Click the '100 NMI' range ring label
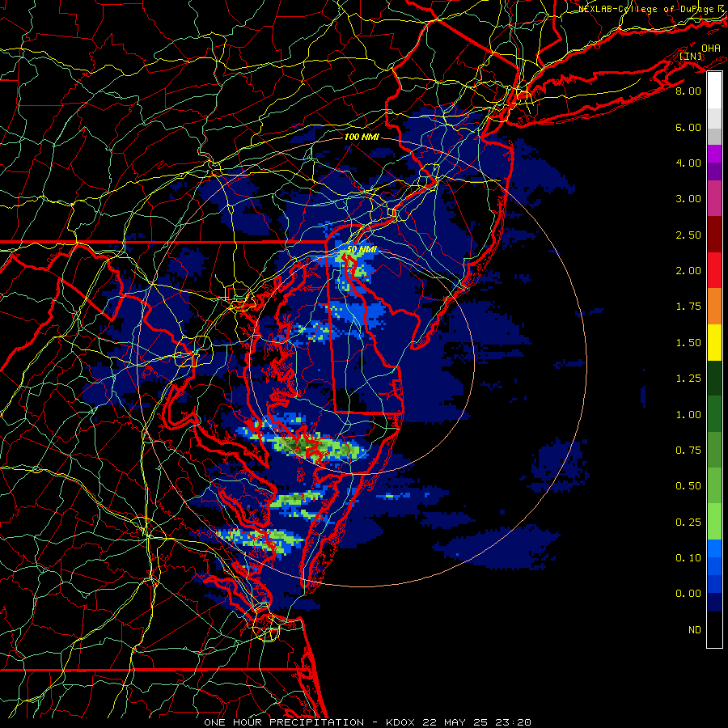Viewport: 728px width, 728px height. (362, 137)
